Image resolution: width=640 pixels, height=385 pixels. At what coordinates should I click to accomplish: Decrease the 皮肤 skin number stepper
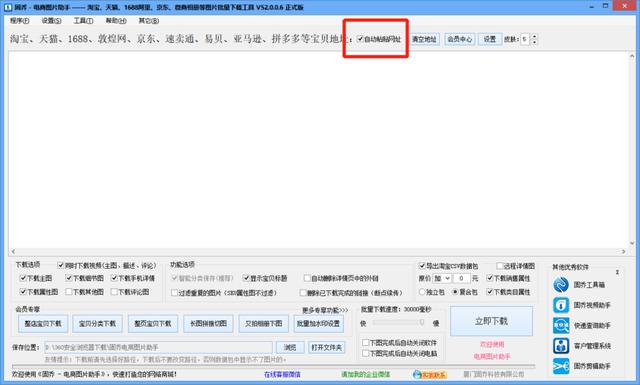click(534, 42)
